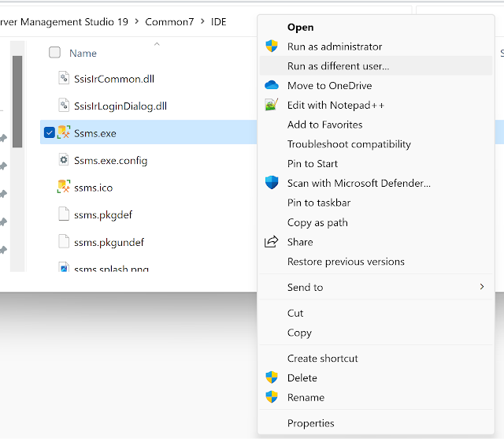Screen dimensions: 504x439
Task: Click the OneDrive cloud icon
Action: (x=272, y=85)
